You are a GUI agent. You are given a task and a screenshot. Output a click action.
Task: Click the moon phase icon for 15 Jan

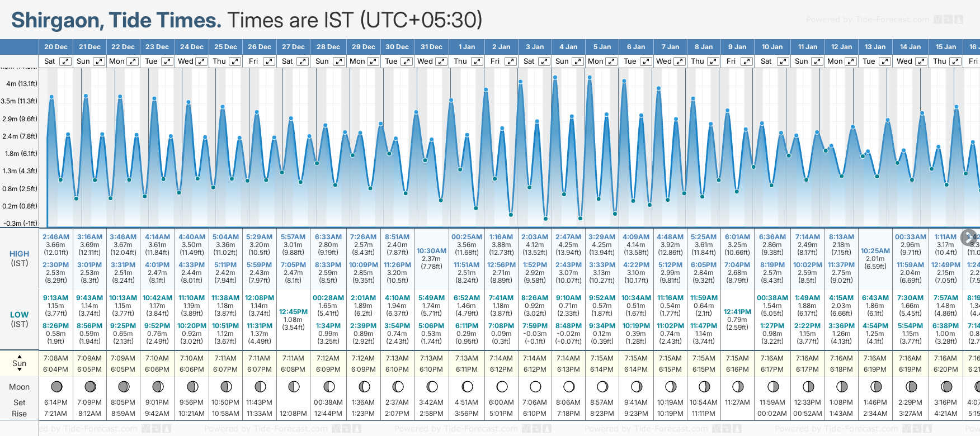click(x=946, y=386)
